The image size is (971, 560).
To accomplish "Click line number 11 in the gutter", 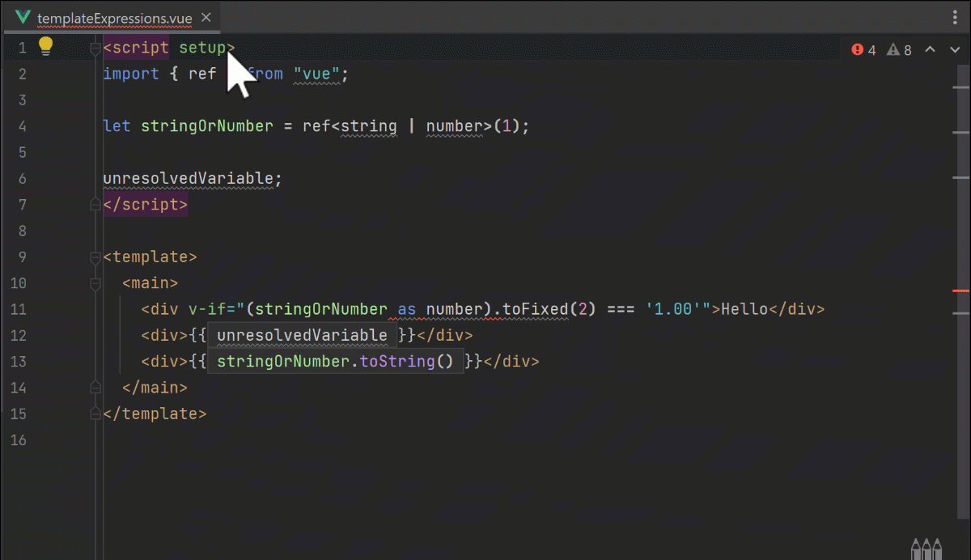I will tap(19, 309).
